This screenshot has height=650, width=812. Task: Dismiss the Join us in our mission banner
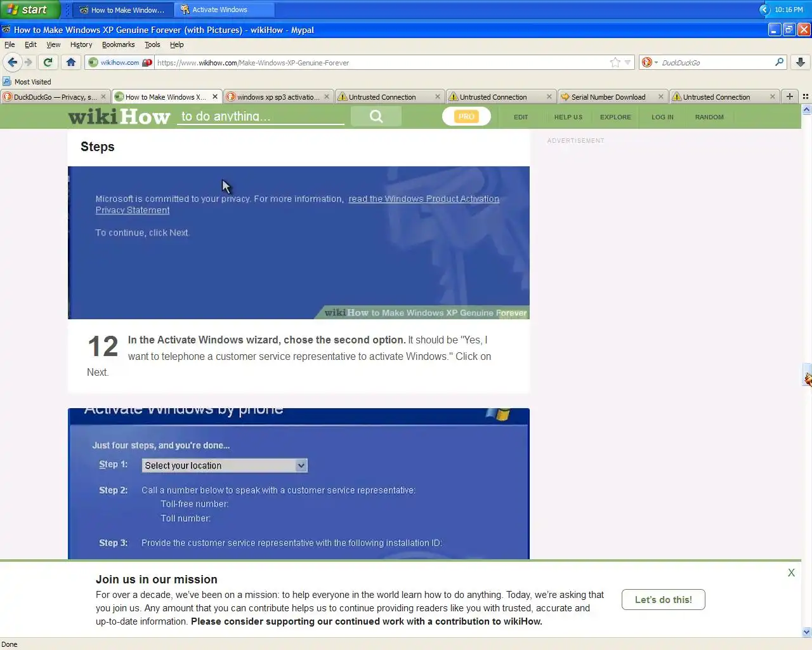[791, 573]
